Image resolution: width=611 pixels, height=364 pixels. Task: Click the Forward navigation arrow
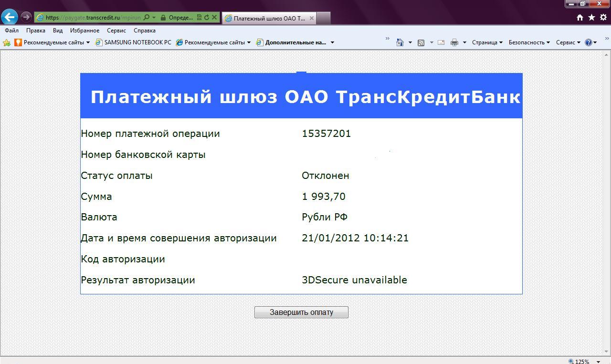26,17
